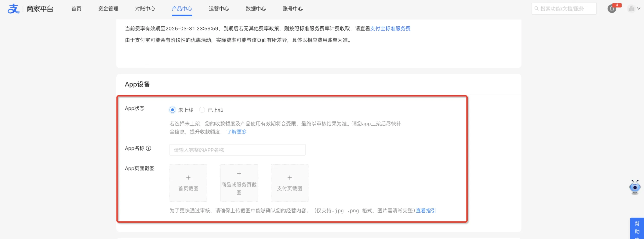644x239 pixels.
Task: Focus the App名称 input field
Action: point(237,150)
